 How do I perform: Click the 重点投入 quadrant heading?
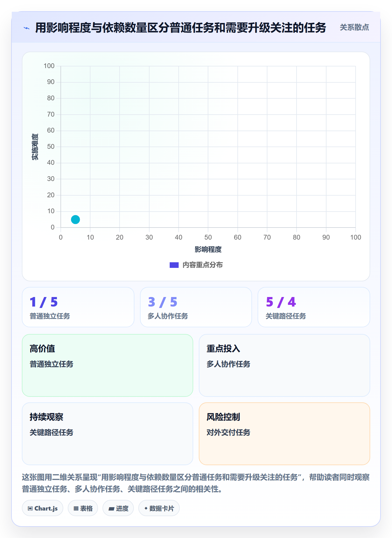[223, 349]
